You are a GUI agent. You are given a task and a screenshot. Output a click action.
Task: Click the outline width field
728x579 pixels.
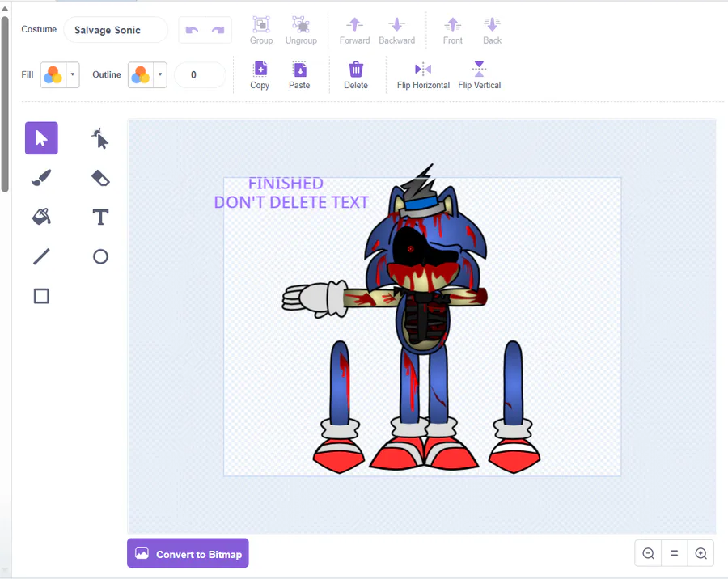(200, 74)
